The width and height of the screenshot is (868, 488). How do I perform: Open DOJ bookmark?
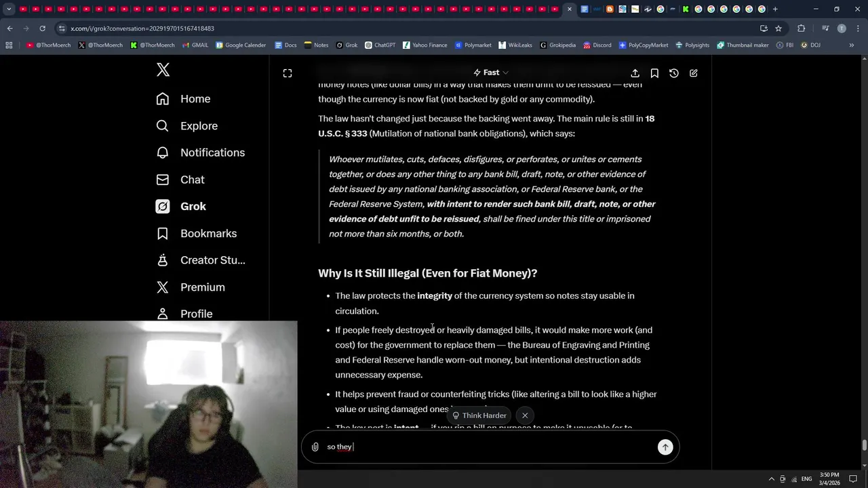tap(810, 45)
